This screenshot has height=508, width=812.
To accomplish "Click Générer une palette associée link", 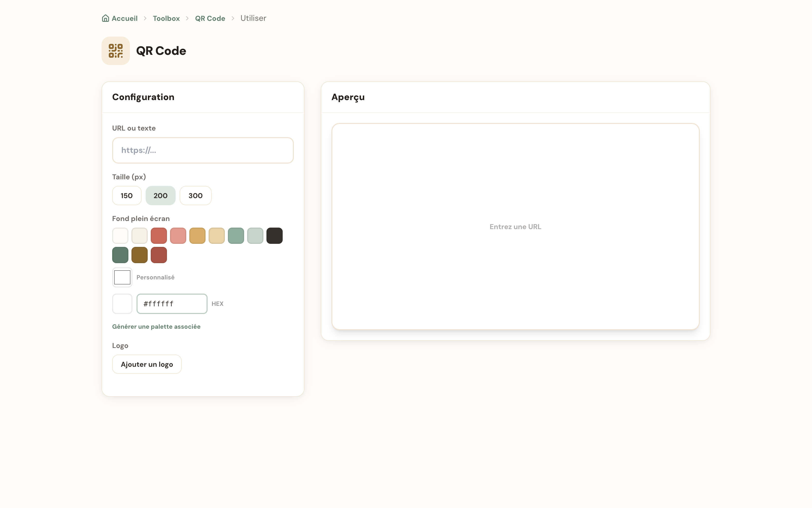I will [156, 327].
